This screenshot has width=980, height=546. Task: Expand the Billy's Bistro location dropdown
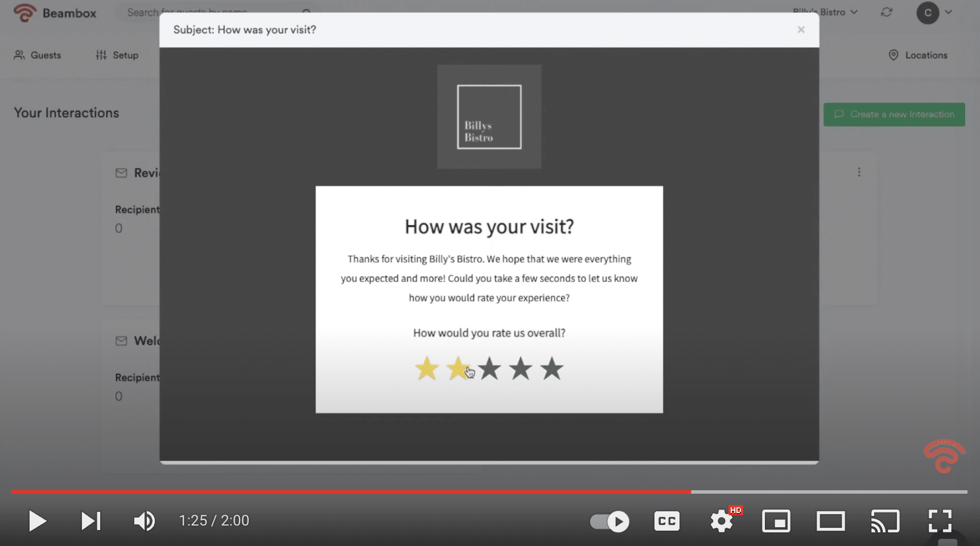(x=825, y=12)
